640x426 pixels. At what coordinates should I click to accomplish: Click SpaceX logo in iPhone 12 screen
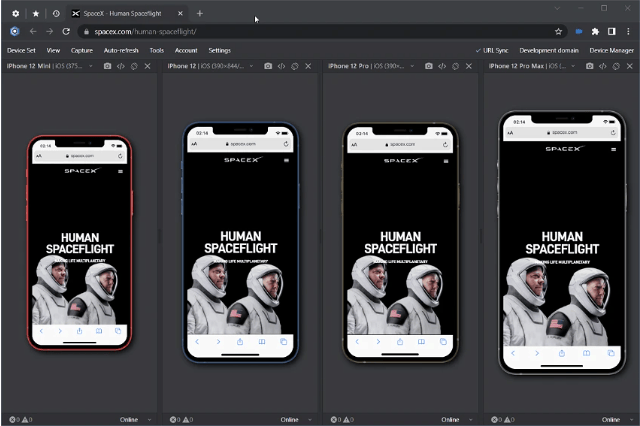point(242,160)
